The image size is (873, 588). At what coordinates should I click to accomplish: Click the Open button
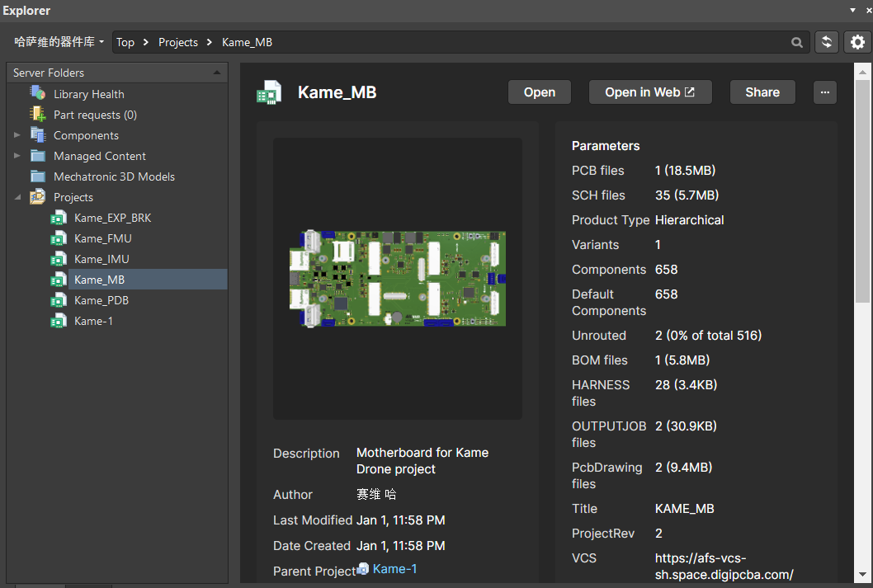click(x=540, y=92)
